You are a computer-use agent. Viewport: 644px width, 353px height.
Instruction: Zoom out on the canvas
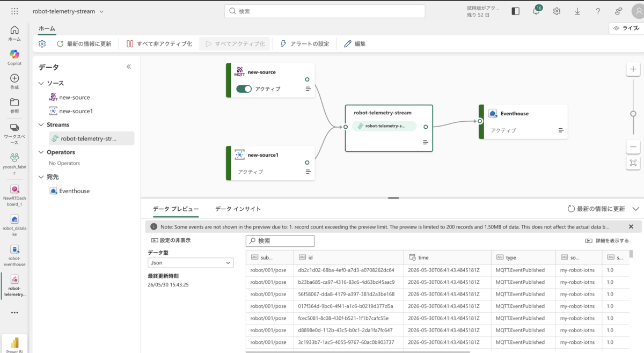(633, 146)
